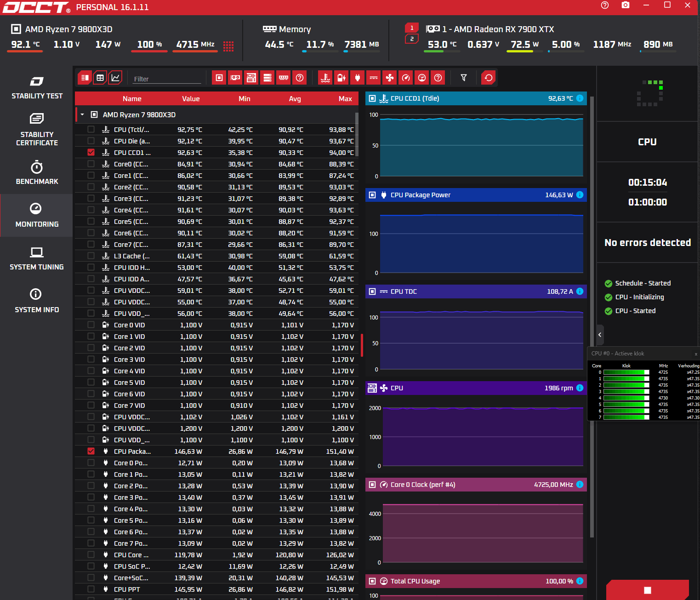Screen dimensions: 700x600
Task: Collapse the AMD Ryzen 7 9800X3D sensor group
Action: [82, 114]
